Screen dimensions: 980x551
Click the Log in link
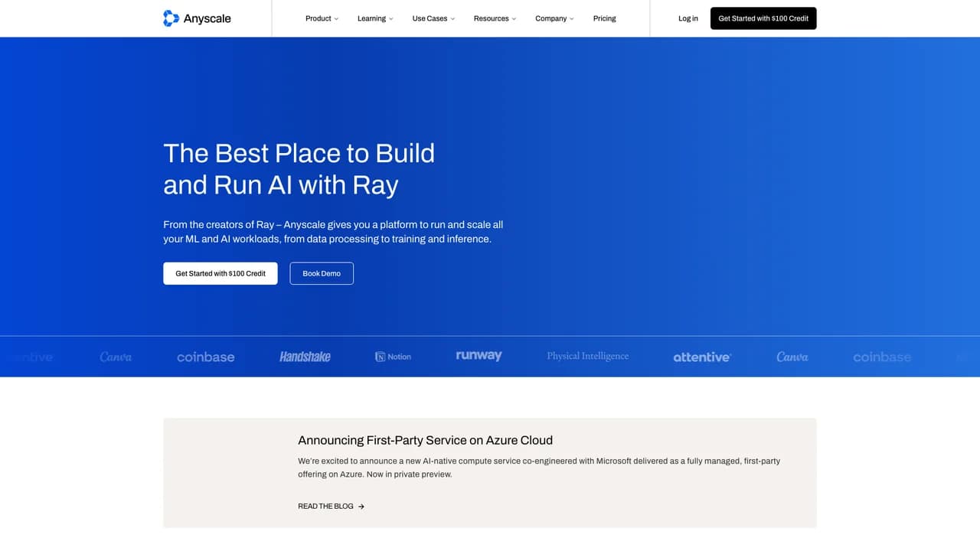click(688, 18)
